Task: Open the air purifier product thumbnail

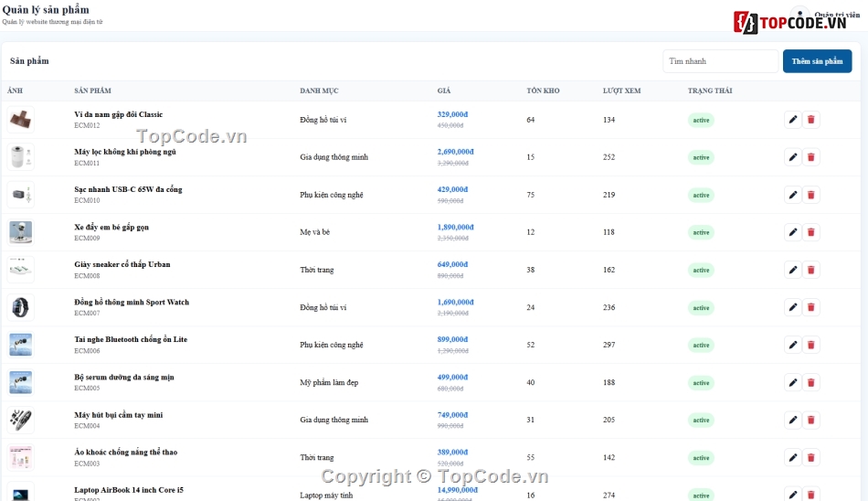Action: click(x=20, y=157)
